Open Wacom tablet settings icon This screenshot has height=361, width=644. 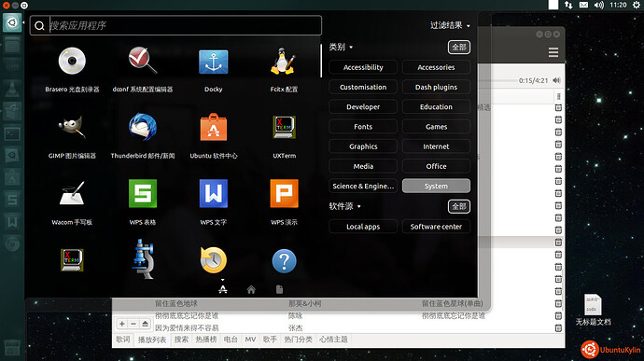[x=72, y=193]
